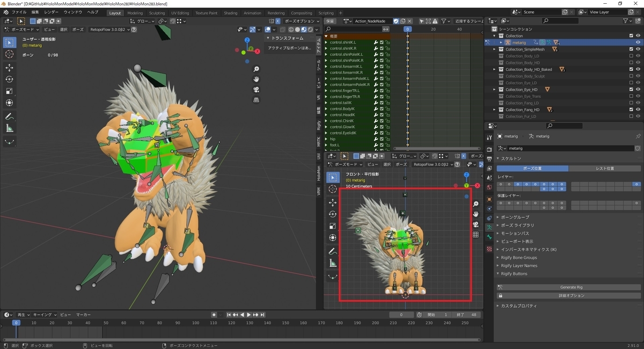Uncheck Collection_Fang_HD checkbox

(631, 110)
